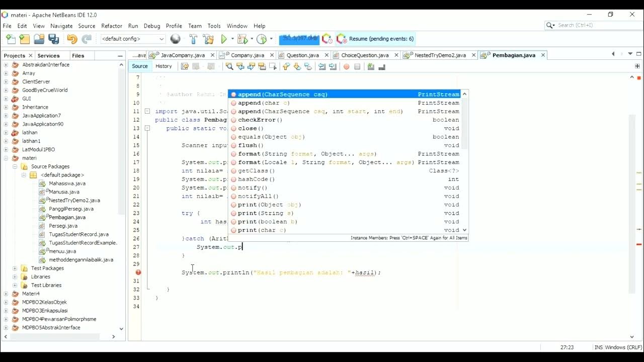Open the Refactor menu
Viewport: 644px width, 362px height.
[x=112, y=26]
